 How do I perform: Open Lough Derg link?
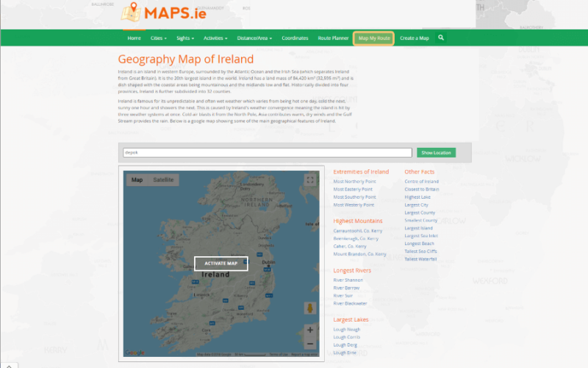click(345, 344)
